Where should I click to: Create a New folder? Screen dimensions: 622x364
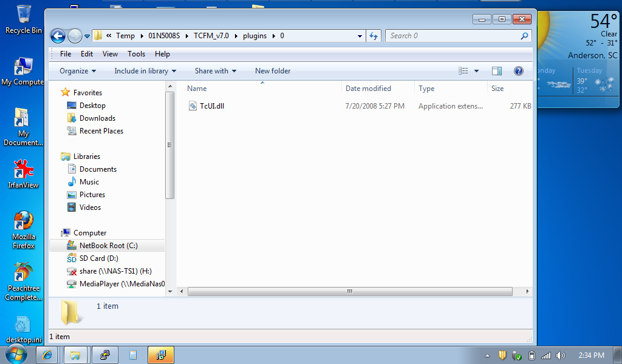coord(273,71)
